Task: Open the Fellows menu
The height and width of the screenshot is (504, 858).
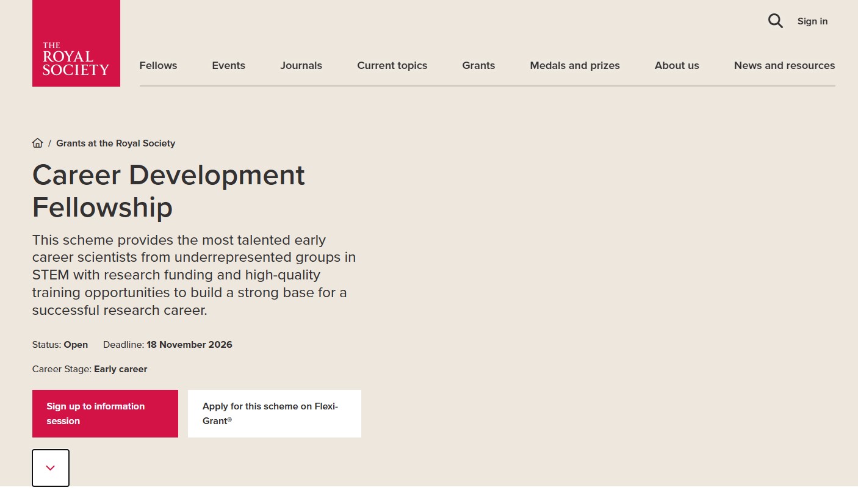Action: (158, 65)
